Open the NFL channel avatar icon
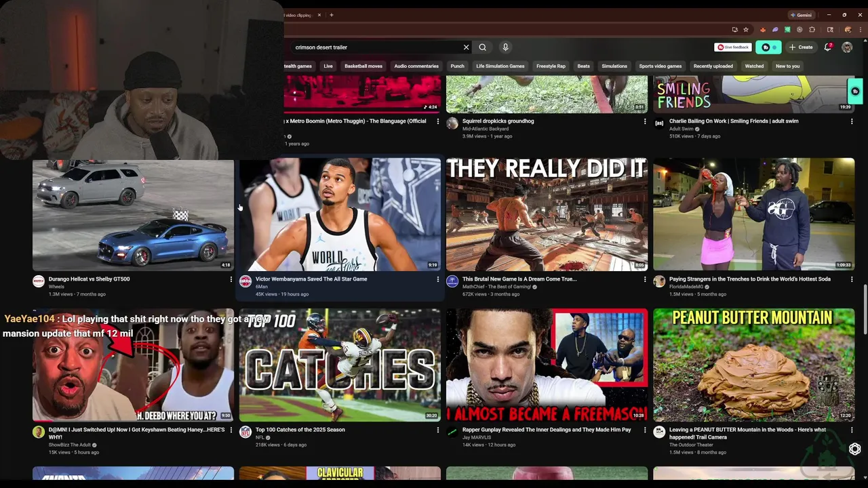 (245, 432)
